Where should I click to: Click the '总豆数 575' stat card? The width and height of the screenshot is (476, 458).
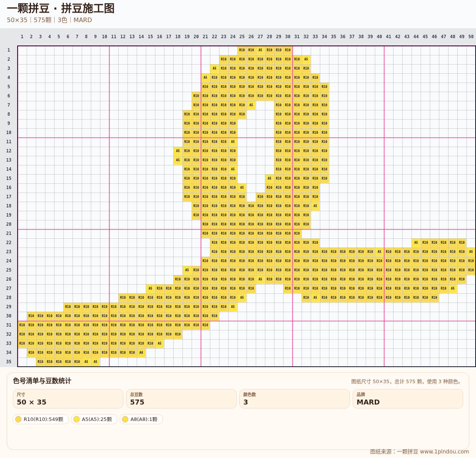181,399
